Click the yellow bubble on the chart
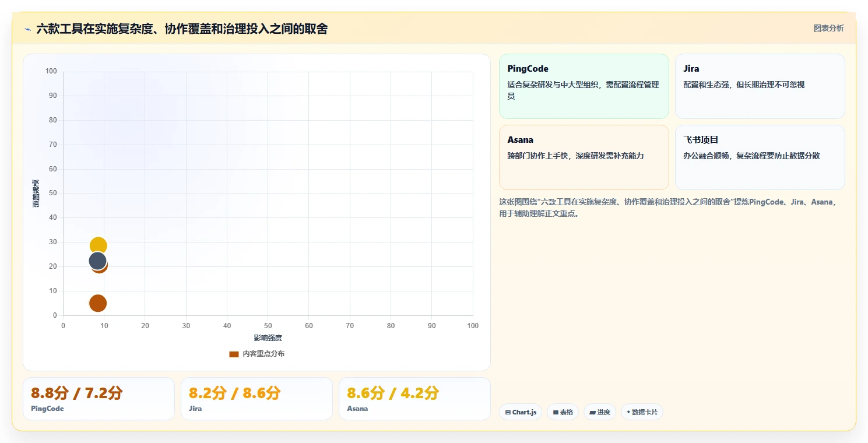Screen dimensions: 868x443 tap(98, 245)
